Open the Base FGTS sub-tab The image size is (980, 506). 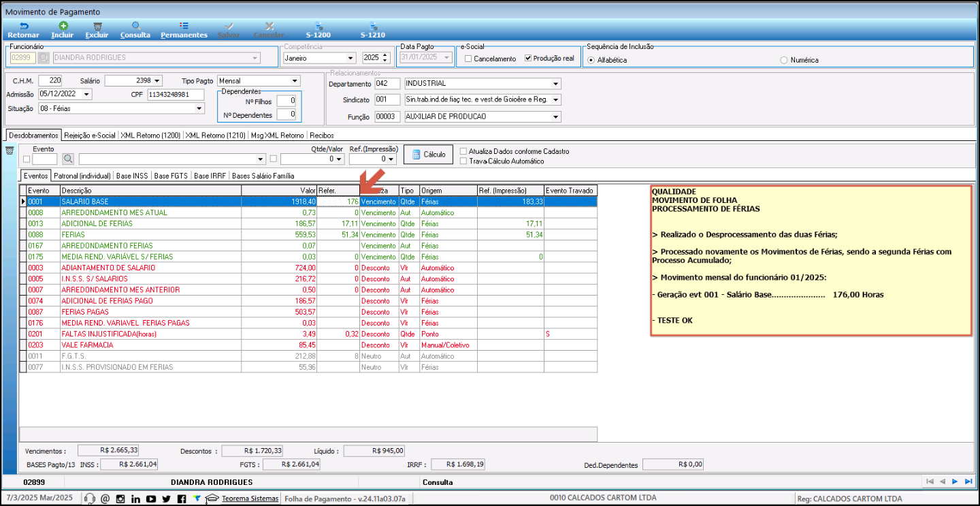pos(171,176)
